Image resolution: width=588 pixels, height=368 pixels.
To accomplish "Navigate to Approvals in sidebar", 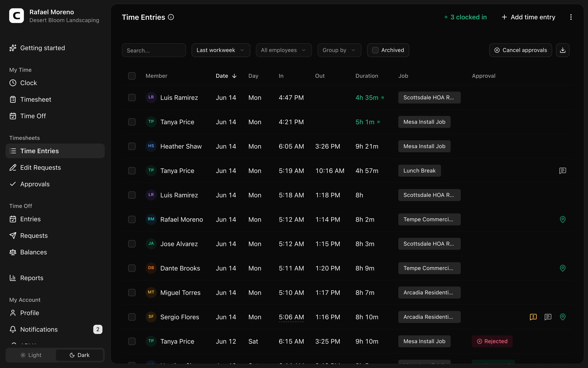I will click(55, 184).
